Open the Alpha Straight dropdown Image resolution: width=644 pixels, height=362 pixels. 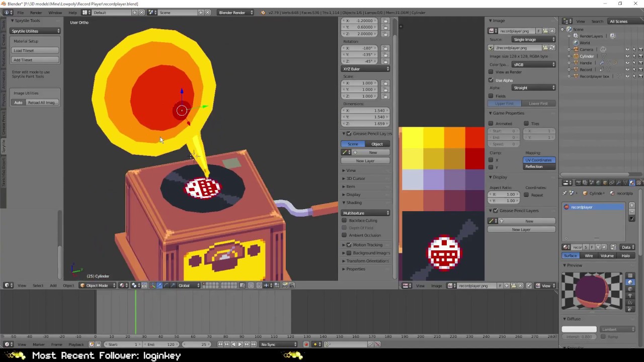(533, 87)
